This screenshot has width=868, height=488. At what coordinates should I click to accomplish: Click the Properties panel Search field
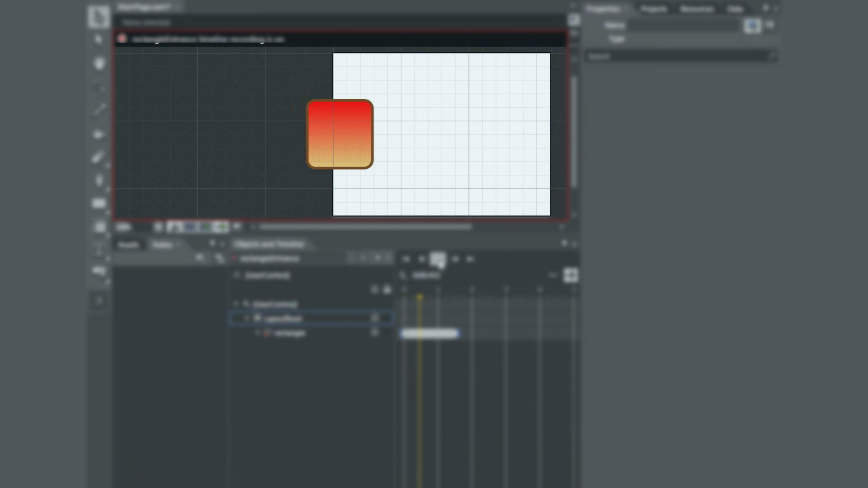pos(678,56)
